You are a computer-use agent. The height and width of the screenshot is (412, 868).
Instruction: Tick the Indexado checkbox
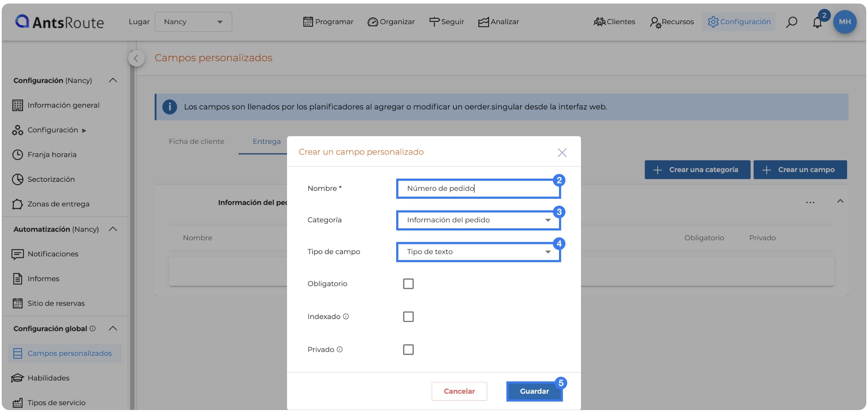tap(408, 317)
